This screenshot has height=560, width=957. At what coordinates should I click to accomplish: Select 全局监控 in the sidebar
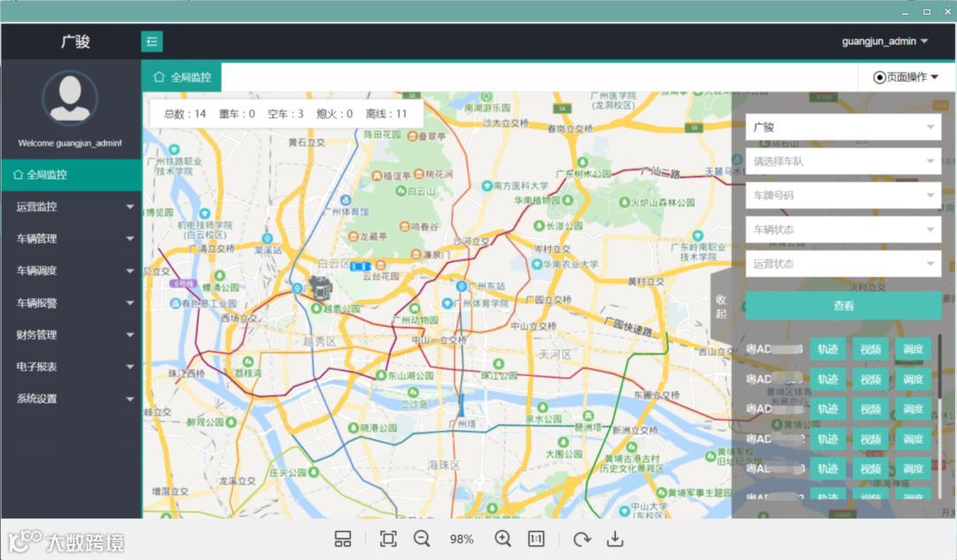(x=71, y=175)
